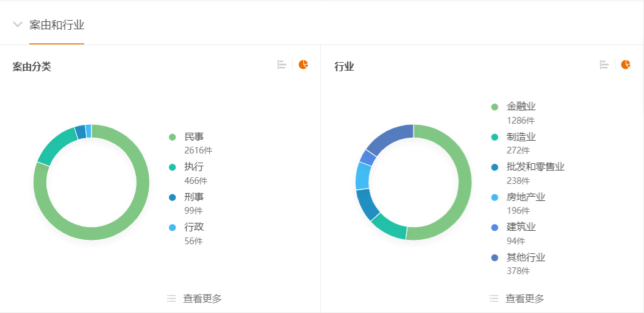Select pie chart view for 案由分类
The height and width of the screenshot is (313, 644).
tap(303, 65)
